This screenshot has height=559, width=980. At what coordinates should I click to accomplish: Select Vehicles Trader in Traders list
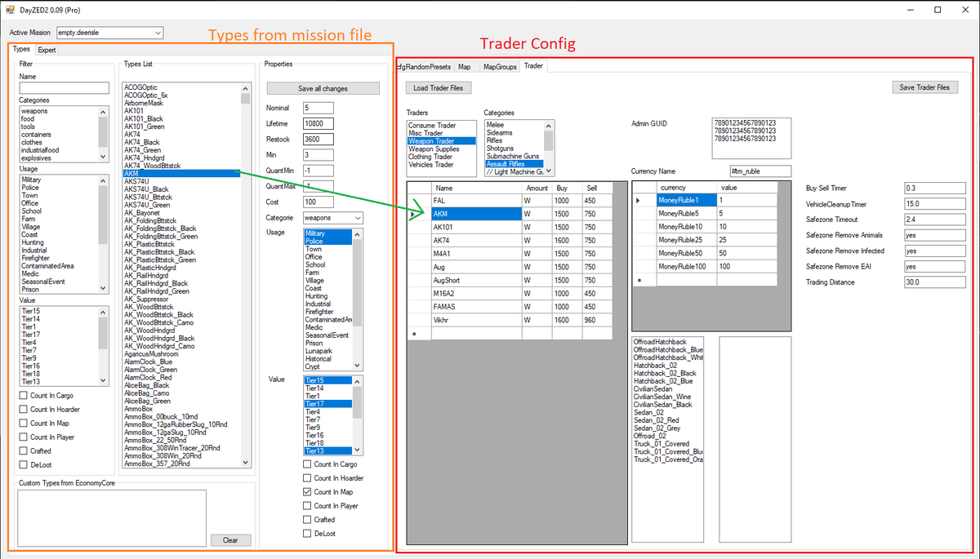[433, 165]
